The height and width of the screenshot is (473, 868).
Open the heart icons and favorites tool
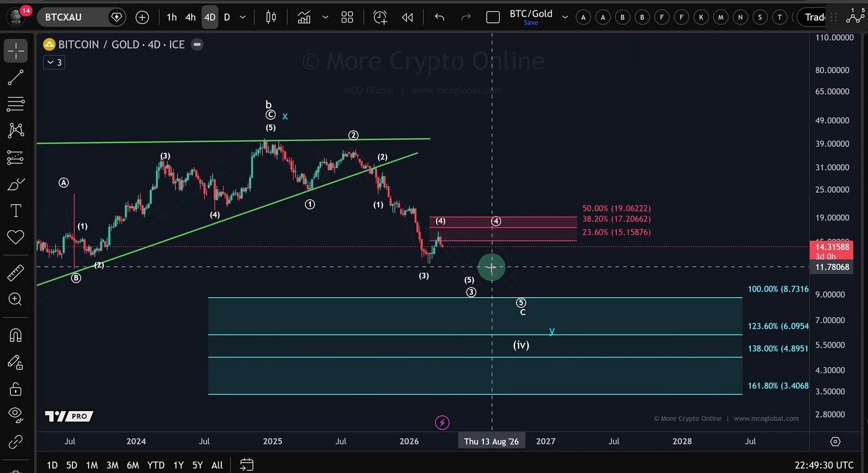point(16,237)
